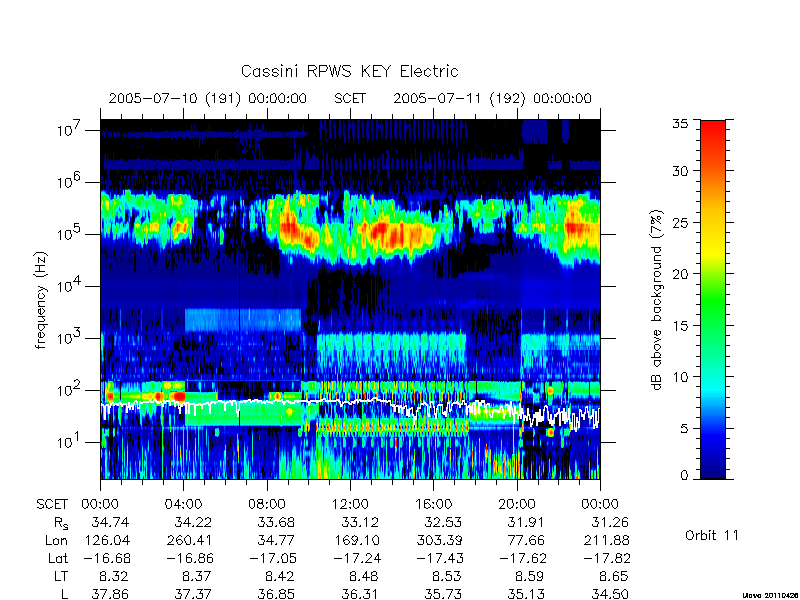
Task: Click the 10^3 frequency tick label
Action: tap(68, 337)
